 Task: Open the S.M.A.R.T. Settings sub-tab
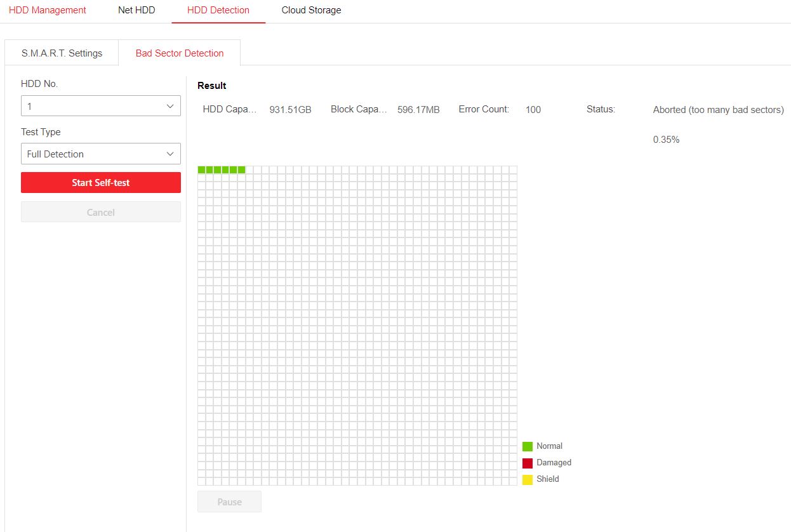(62, 53)
